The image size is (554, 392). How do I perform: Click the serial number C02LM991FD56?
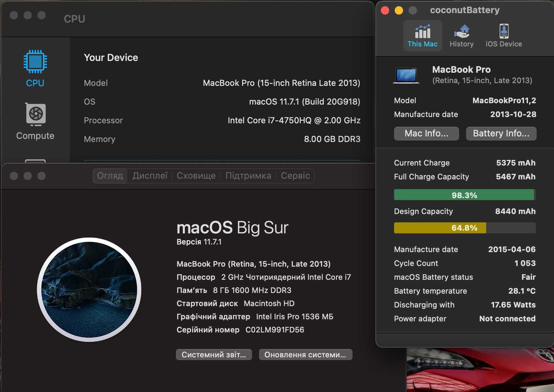[275, 330]
